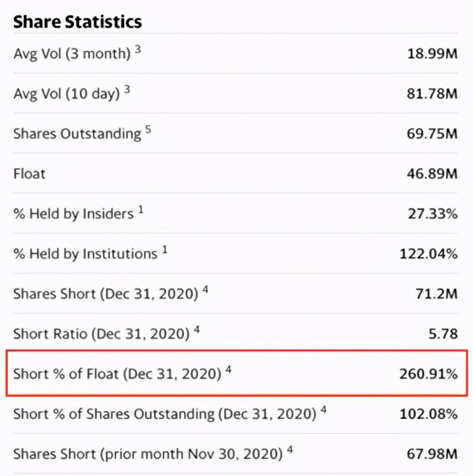Click the Float row label
The image size is (473, 476).
[x=29, y=174]
